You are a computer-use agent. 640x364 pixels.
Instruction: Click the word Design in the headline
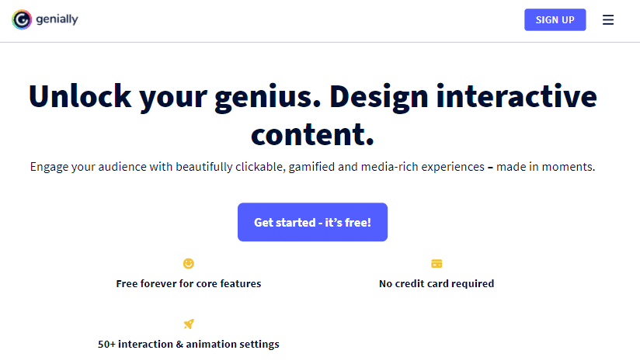[378, 97]
